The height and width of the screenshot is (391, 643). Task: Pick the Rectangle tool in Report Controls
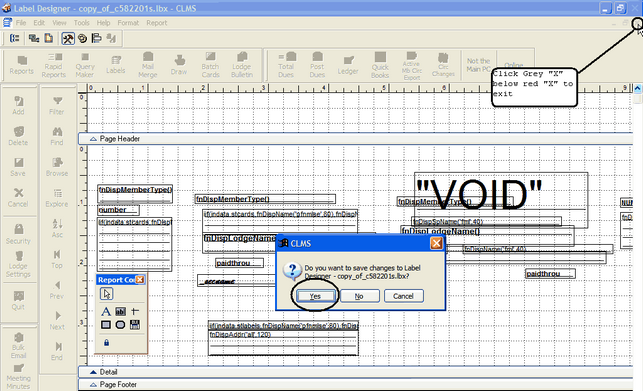click(x=106, y=325)
